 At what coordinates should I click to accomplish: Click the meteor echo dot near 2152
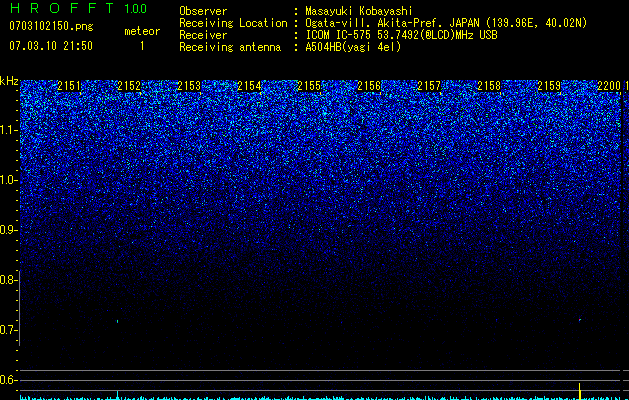pyautogui.click(x=118, y=321)
